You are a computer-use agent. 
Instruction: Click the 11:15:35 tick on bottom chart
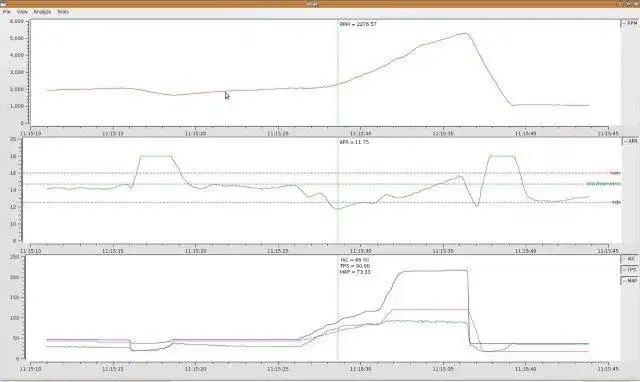(444, 369)
